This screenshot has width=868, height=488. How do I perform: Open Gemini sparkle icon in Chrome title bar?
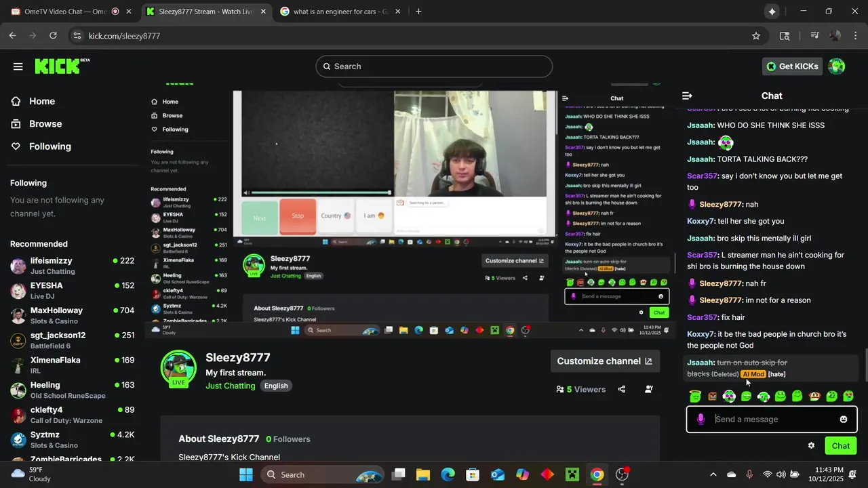[772, 12]
